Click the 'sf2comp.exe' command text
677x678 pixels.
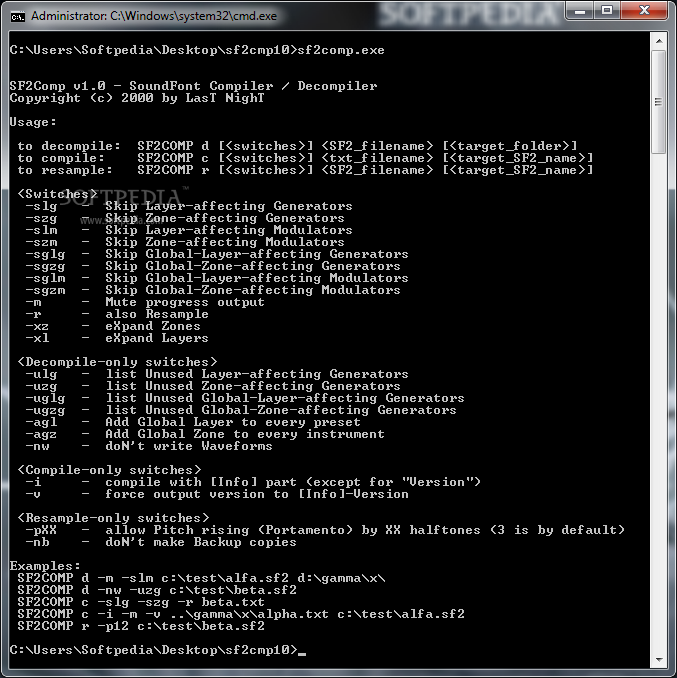[341, 50]
